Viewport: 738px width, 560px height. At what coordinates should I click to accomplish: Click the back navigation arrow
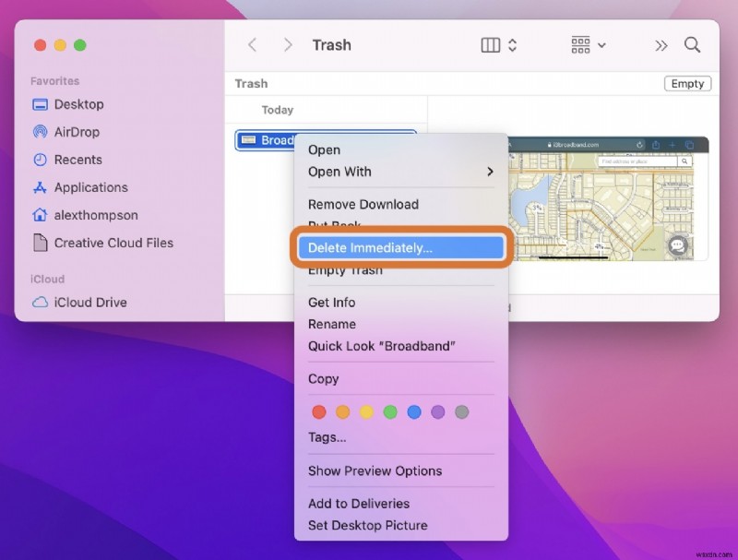click(x=252, y=44)
